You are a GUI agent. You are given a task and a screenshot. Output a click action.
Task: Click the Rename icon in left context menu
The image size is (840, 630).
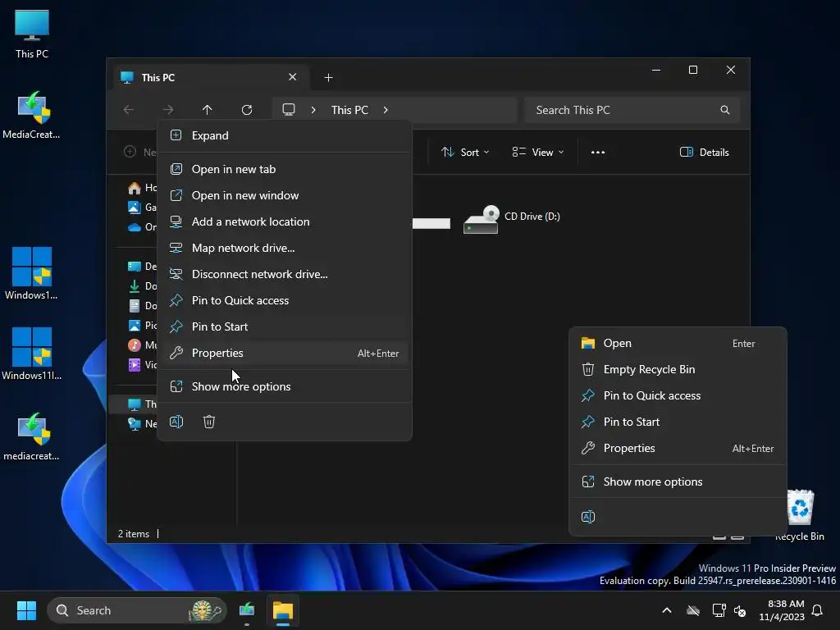[x=176, y=422]
